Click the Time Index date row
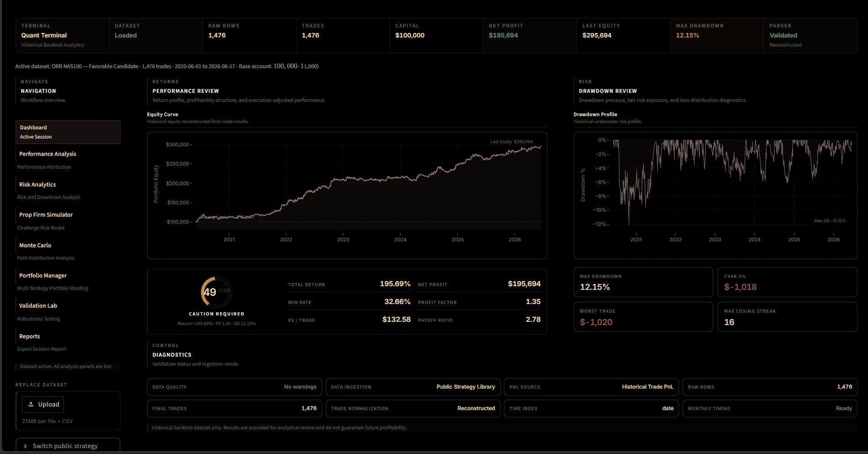Image resolution: width=868 pixels, height=454 pixels. click(x=592, y=408)
